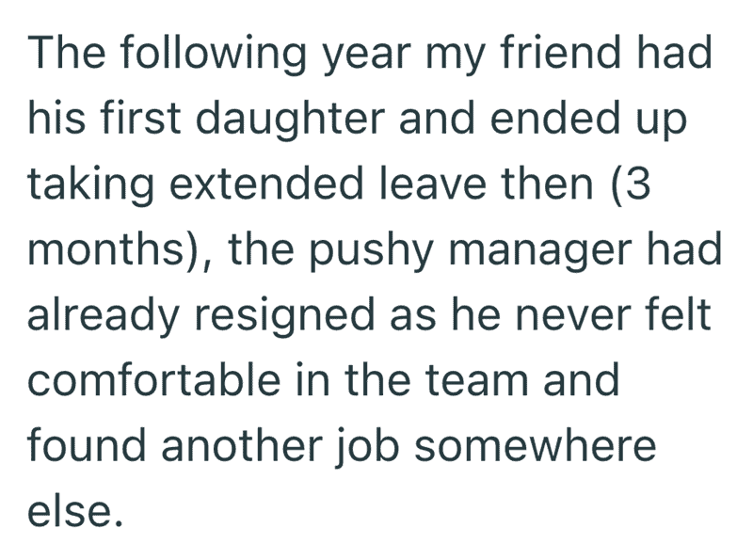The width and height of the screenshot is (753, 560).
Task: Click the word "following" in first line
Action: tap(214, 54)
